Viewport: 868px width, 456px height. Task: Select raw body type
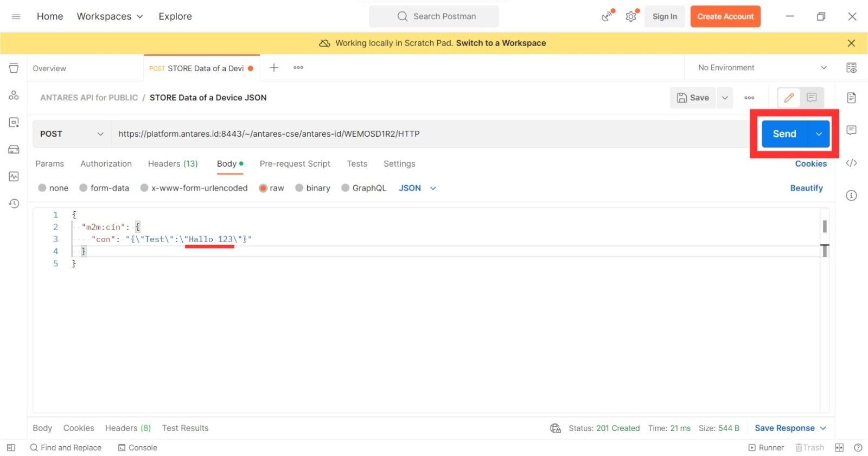(271, 188)
